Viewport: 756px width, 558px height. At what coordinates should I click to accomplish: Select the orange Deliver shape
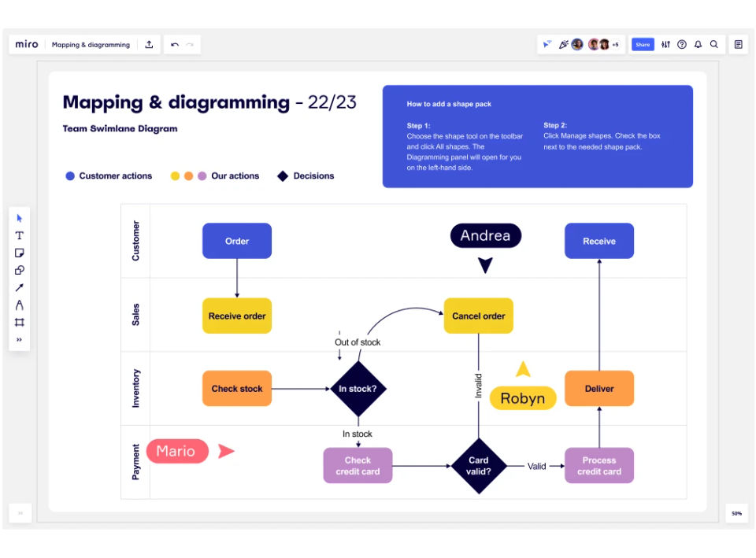point(599,388)
